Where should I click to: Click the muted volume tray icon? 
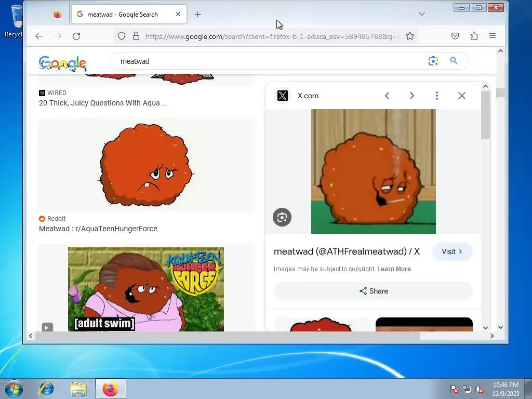click(480, 389)
